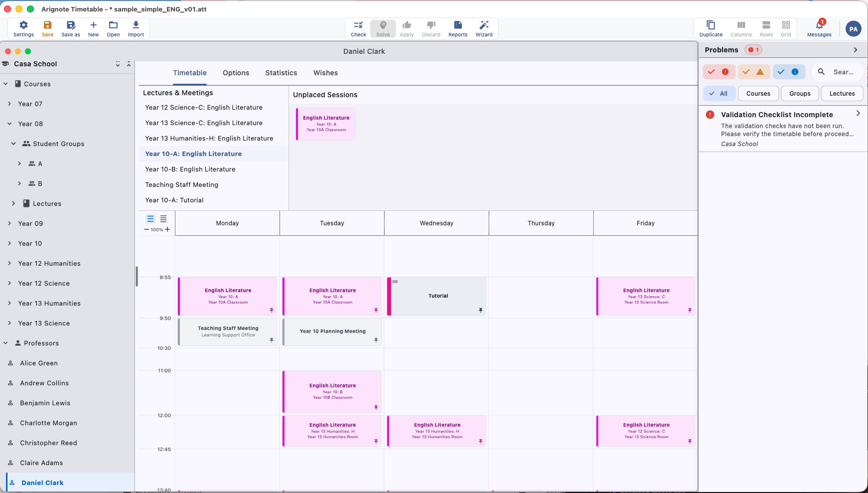
Task: Collapse Student Groups node
Action: [x=13, y=144]
